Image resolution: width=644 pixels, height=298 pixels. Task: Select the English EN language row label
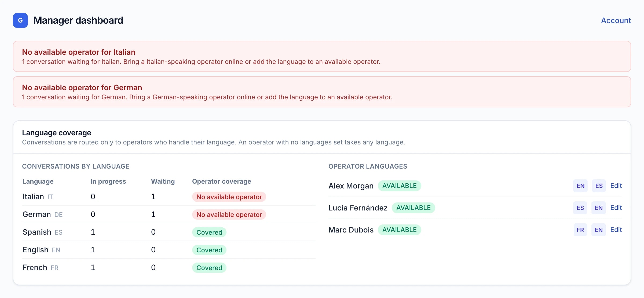(x=42, y=250)
